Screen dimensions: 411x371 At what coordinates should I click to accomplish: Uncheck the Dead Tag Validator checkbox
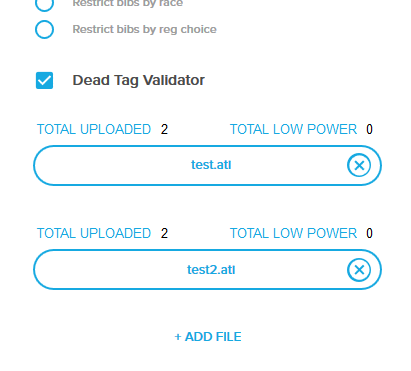tap(44, 80)
